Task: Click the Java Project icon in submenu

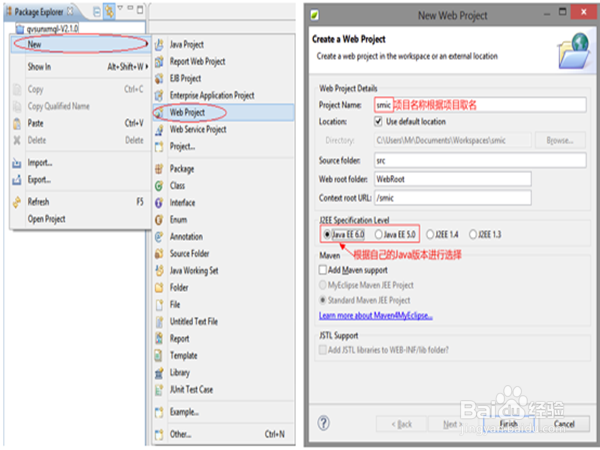Action: click(159, 45)
